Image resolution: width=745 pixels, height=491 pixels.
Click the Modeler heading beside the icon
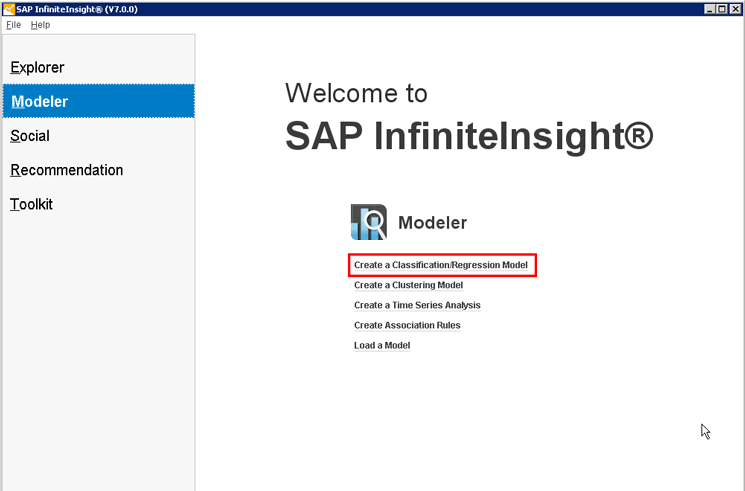point(432,223)
